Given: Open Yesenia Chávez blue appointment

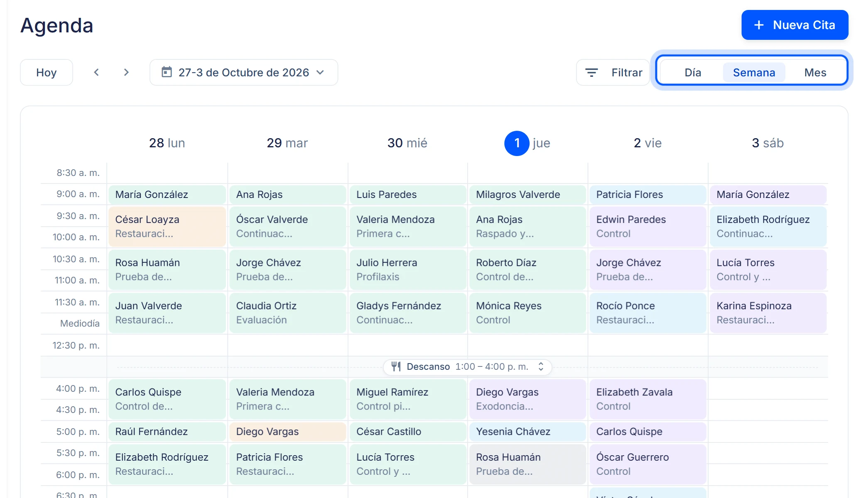Looking at the screenshot, I should [528, 432].
